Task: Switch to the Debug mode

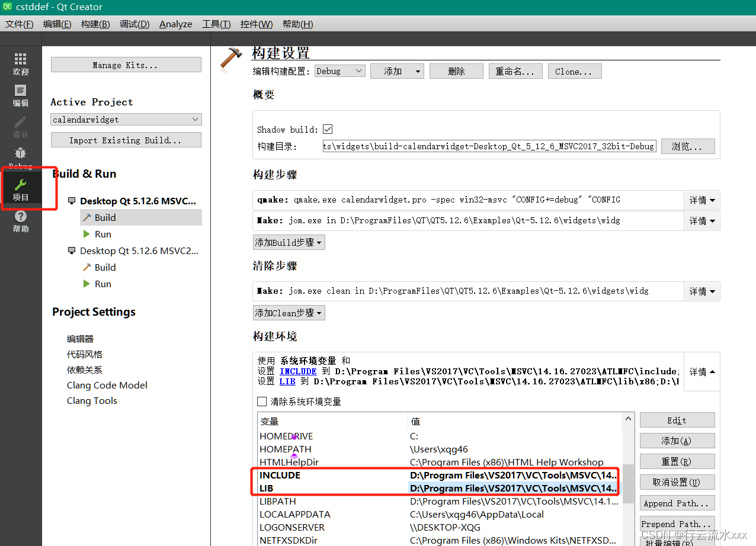Action: pyautogui.click(x=21, y=157)
